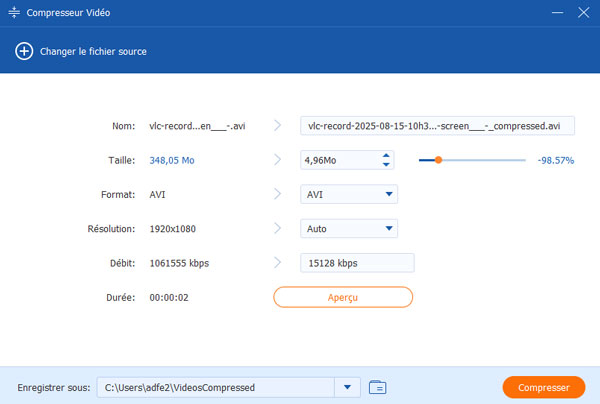Click the Enregistrer sous label
This screenshot has width=600, height=404.
click(54, 388)
